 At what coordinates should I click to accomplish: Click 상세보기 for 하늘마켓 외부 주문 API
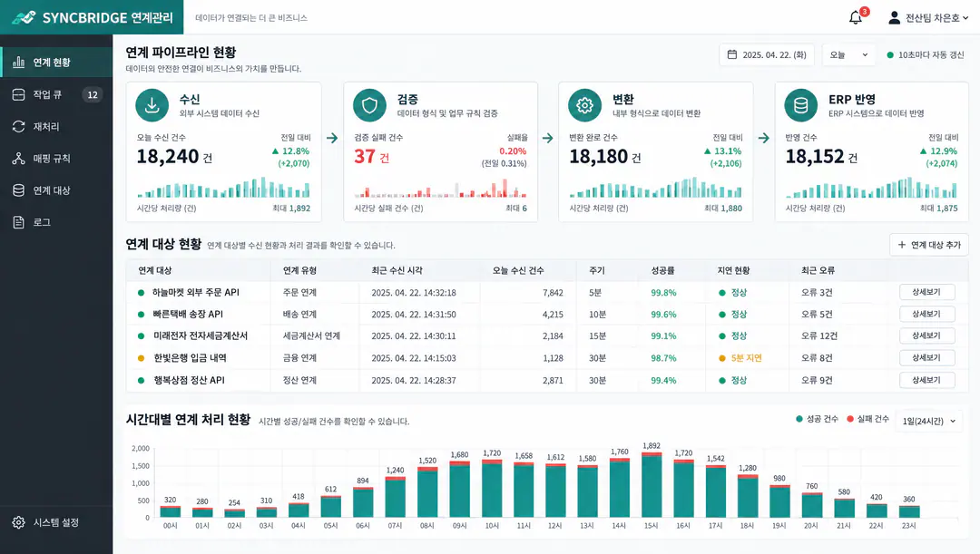point(926,292)
